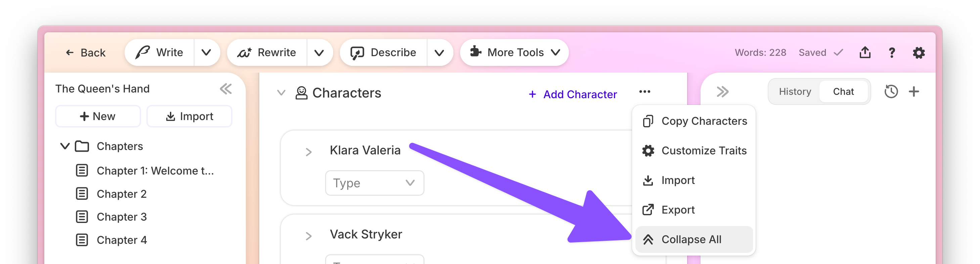Click the Add Character link

[x=573, y=94]
